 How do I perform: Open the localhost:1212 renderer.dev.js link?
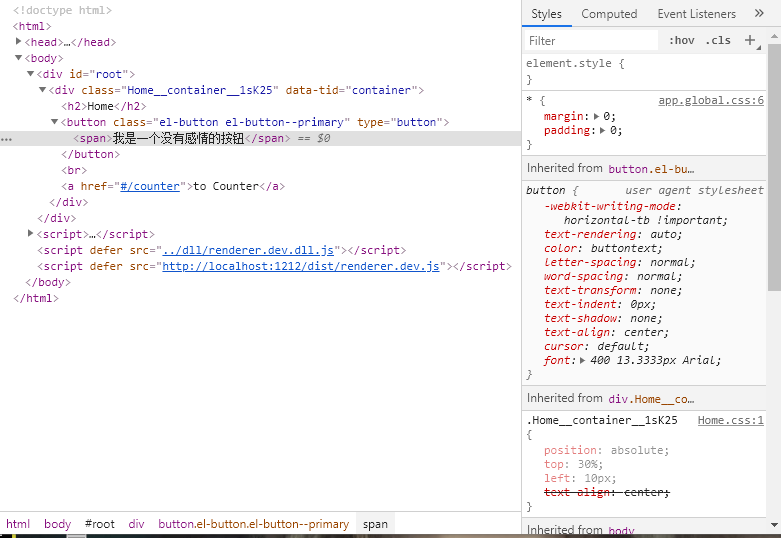(301, 266)
